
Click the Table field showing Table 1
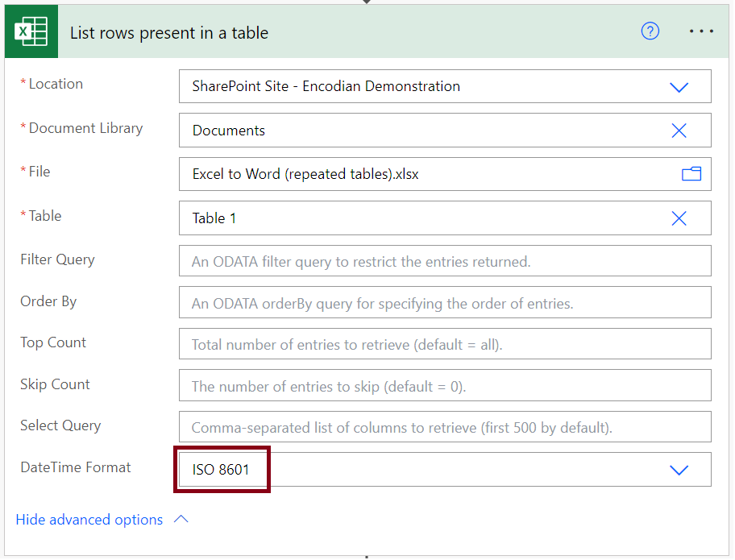446,219
